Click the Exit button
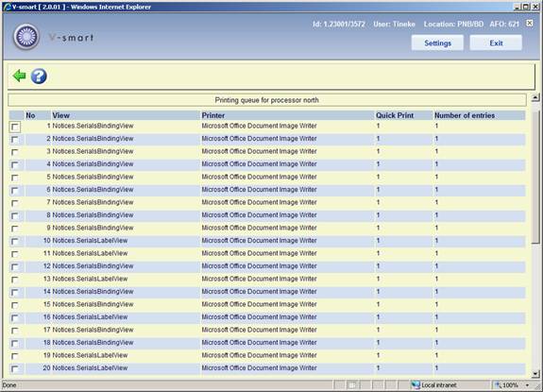543x392 pixels. click(x=496, y=43)
